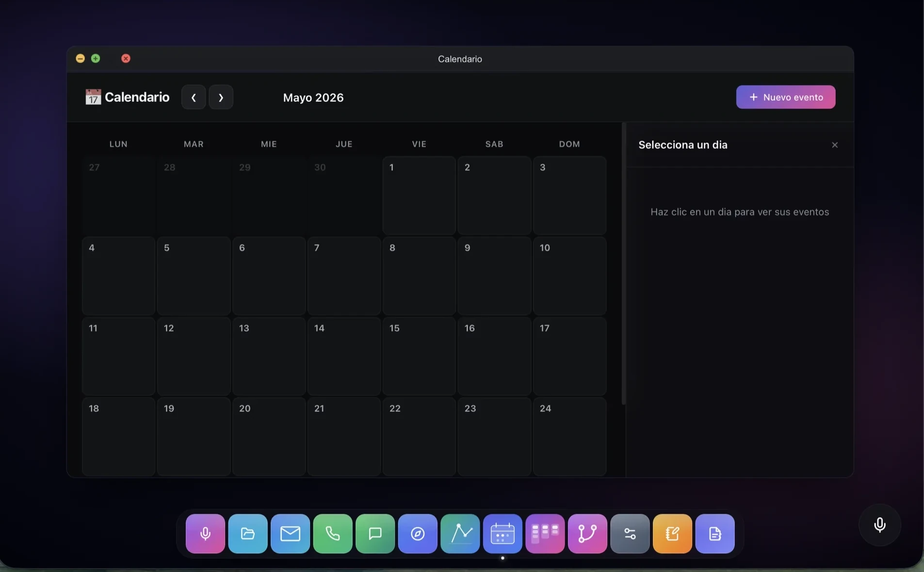Open the Files folder dock icon
Screen dimensions: 924x572
click(x=248, y=534)
